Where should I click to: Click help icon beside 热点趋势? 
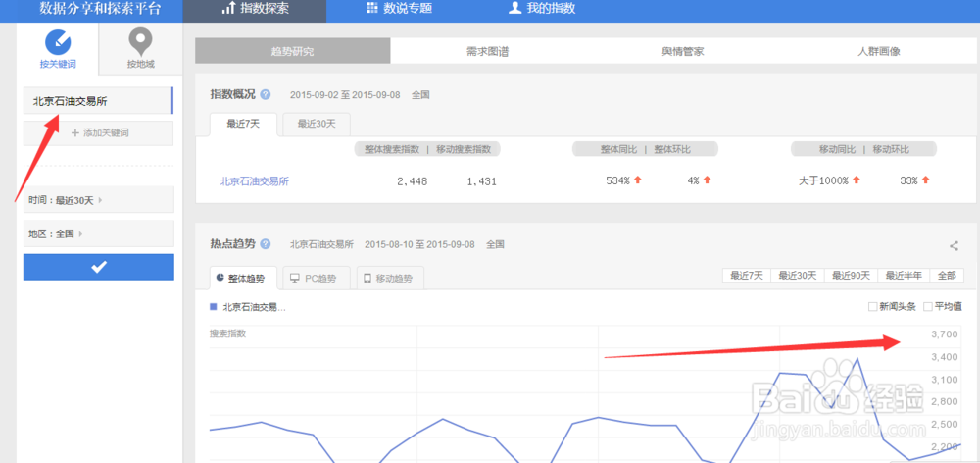[266, 244]
